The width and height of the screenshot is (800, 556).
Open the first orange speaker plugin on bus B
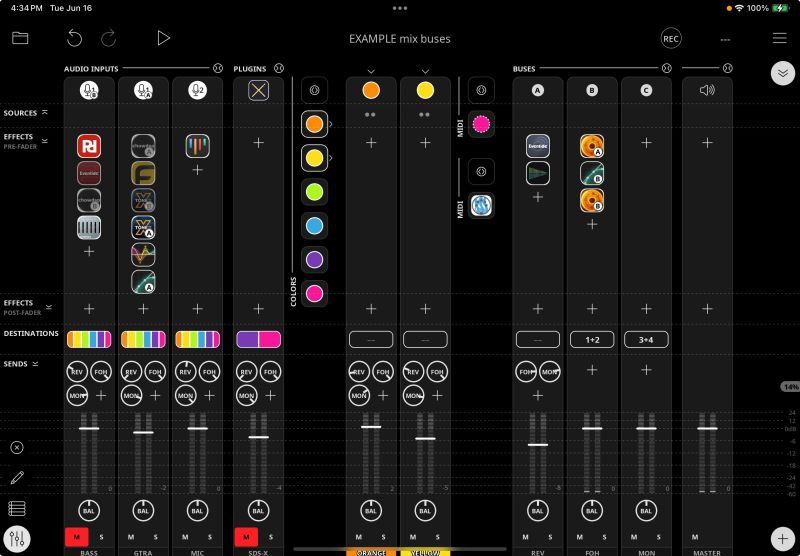click(x=592, y=146)
